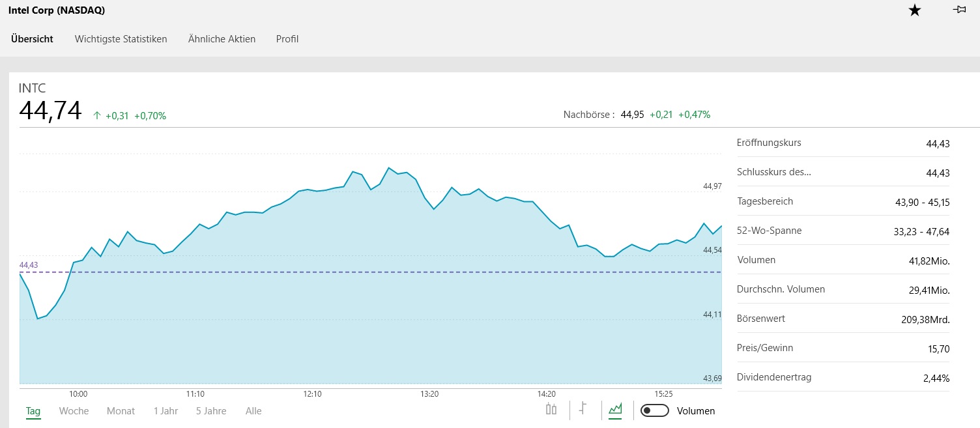Select the 5 Jahre time range
The image size is (980, 428).
[x=211, y=411]
